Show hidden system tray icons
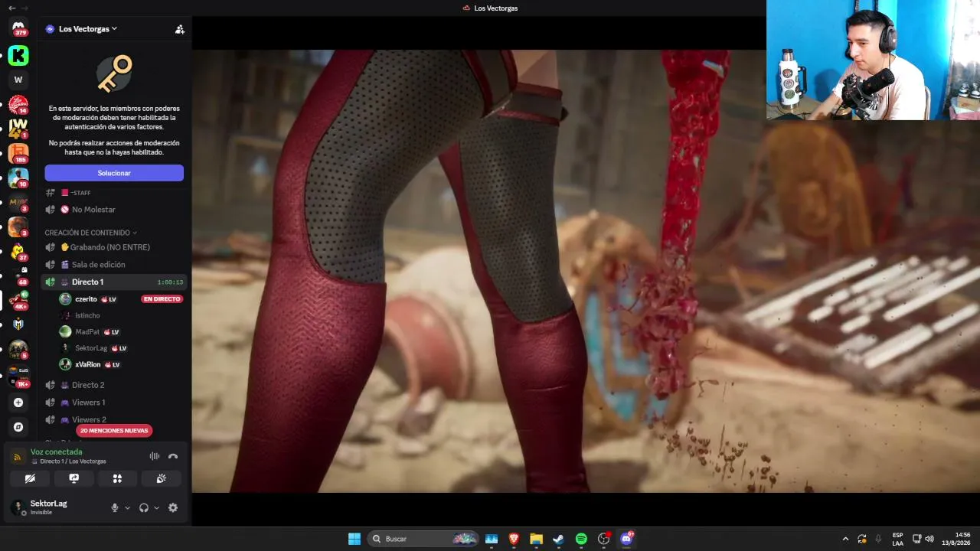980x551 pixels. (845, 539)
